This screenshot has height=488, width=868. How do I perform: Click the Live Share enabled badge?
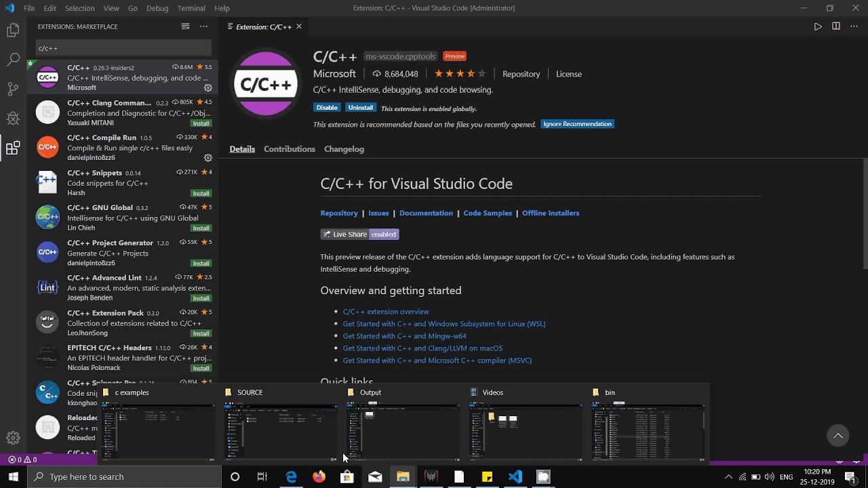click(x=359, y=235)
